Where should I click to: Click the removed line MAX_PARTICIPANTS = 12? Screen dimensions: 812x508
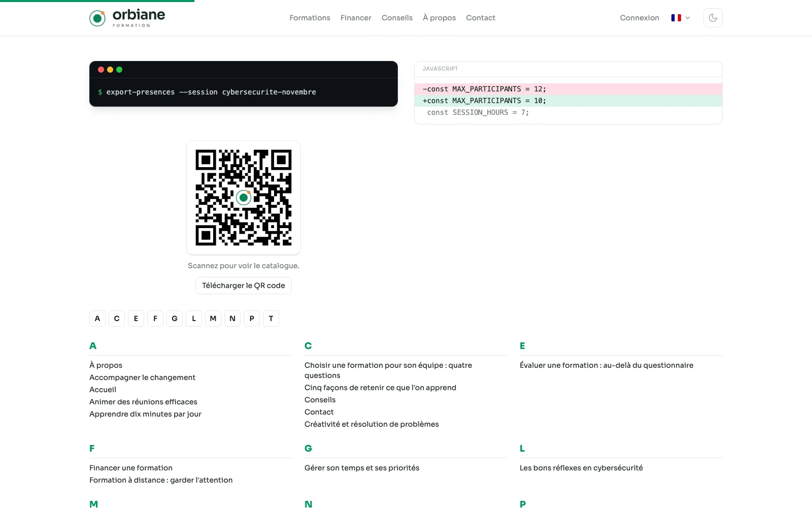tap(568, 89)
